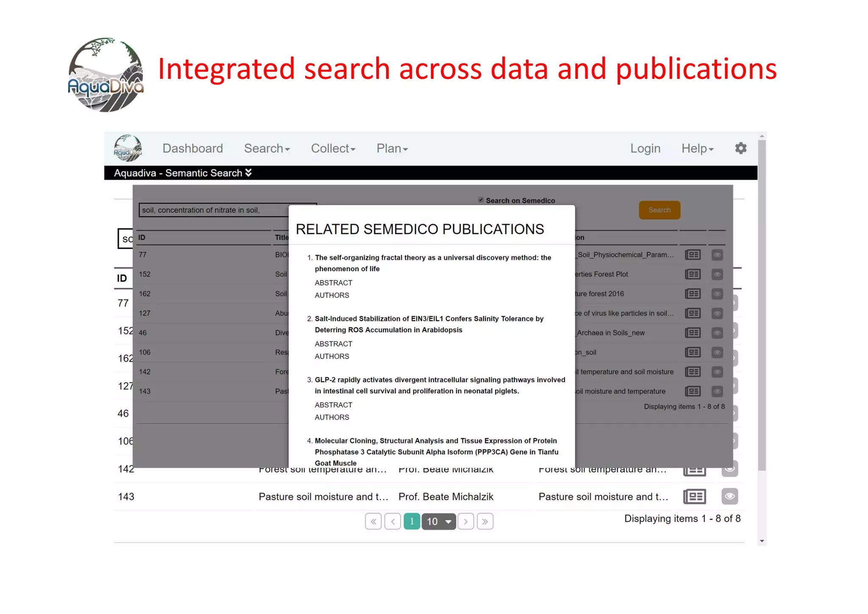
Task: Open GLP-2 rapidly activates publication title
Action: [440, 385]
